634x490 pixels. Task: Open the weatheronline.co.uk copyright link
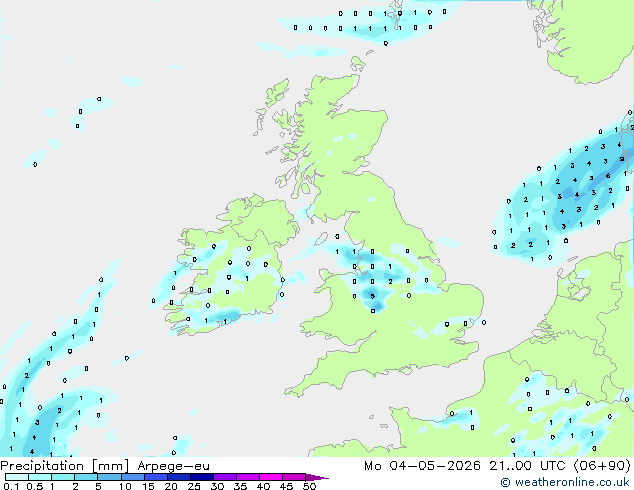564,482
